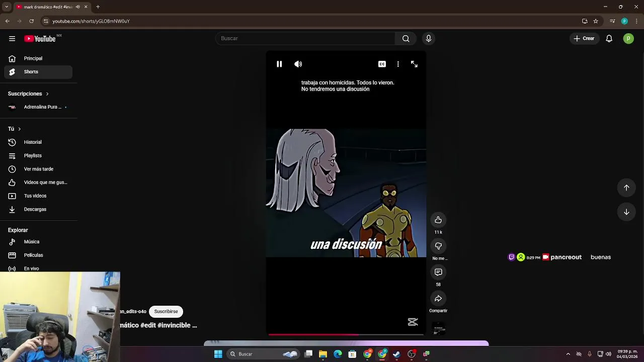This screenshot has height=362, width=644.
Task: Open Videos que me gustan
Action: coord(38,183)
